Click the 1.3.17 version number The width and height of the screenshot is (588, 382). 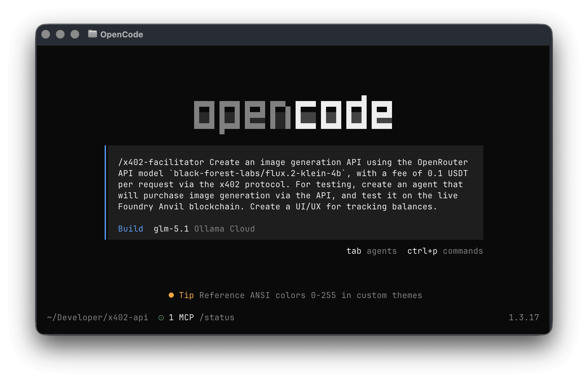(524, 317)
